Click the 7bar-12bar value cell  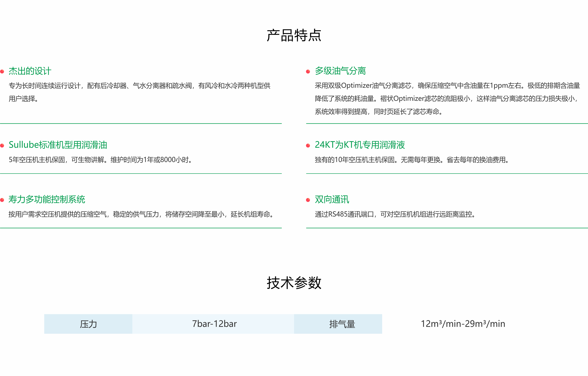tap(214, 324)
